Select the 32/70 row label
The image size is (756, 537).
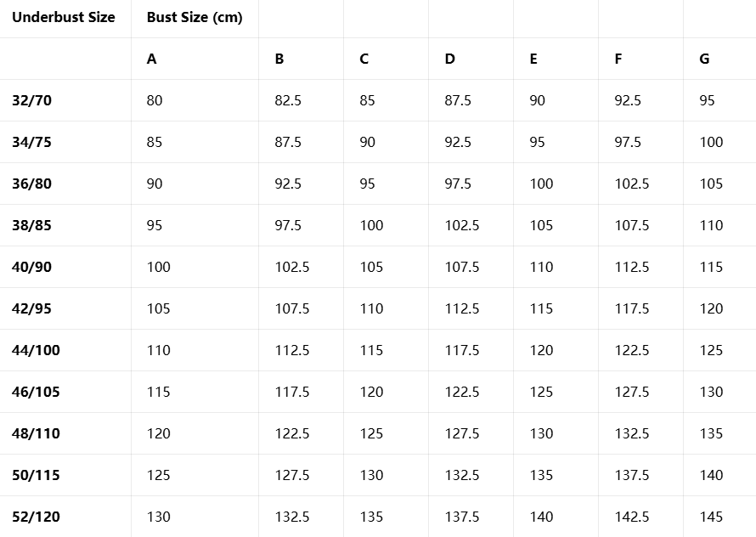point(32,101)
